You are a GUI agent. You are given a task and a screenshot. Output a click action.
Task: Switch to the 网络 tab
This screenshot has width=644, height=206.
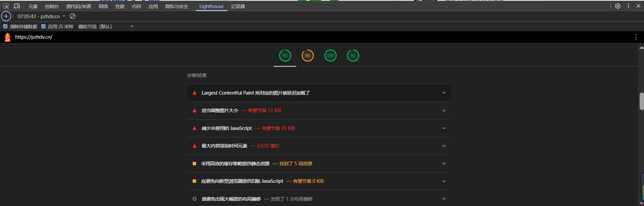[x=103, y=6]
